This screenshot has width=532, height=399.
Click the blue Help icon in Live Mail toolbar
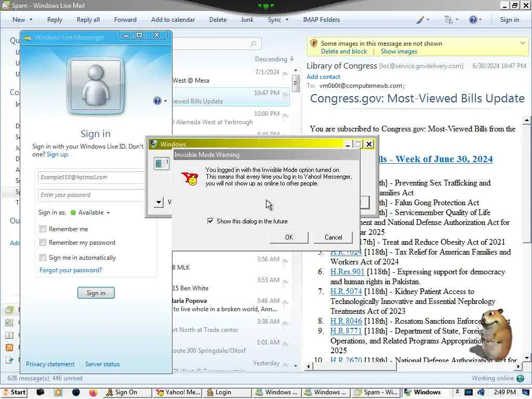(x=473, y=20)
